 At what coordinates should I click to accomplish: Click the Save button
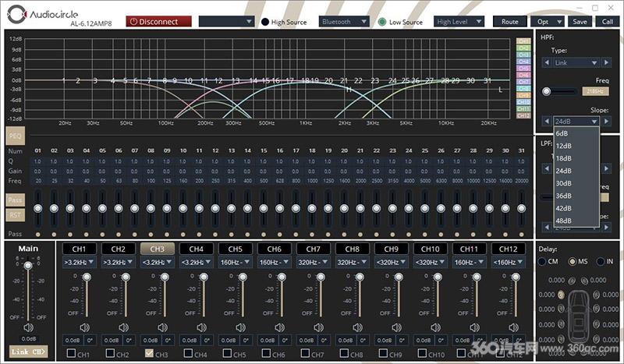tap(580, 22)
